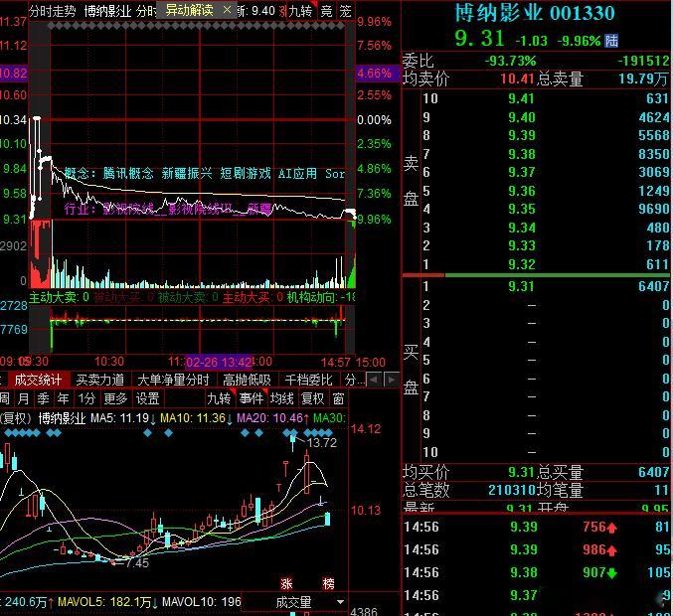Open the 异动解读 tab

(189, 10)
